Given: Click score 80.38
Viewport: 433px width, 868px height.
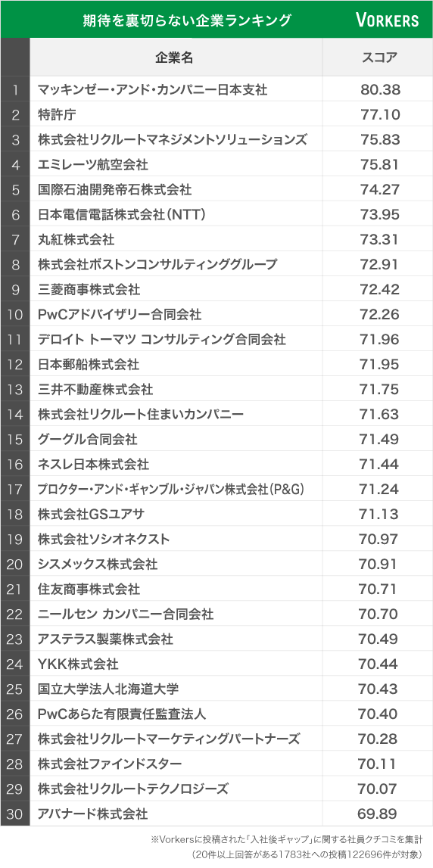Looking at the screenshot, I should [x=380, y=90].
